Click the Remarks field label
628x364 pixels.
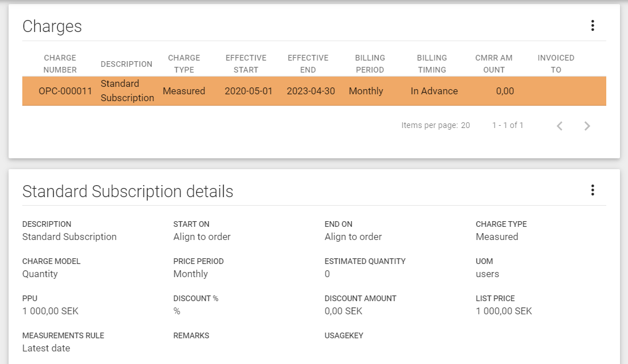(191, 335)
